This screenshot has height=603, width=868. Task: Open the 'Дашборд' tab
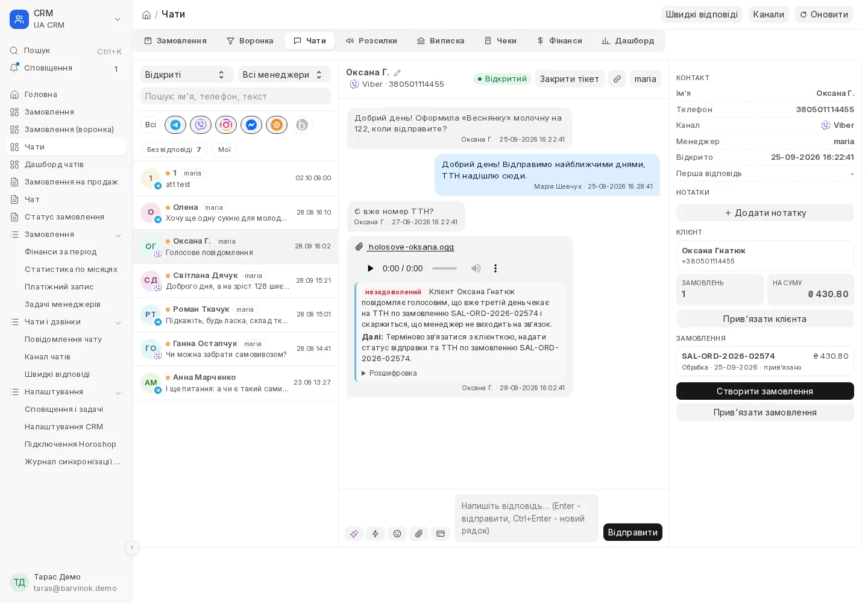point(628,41)
